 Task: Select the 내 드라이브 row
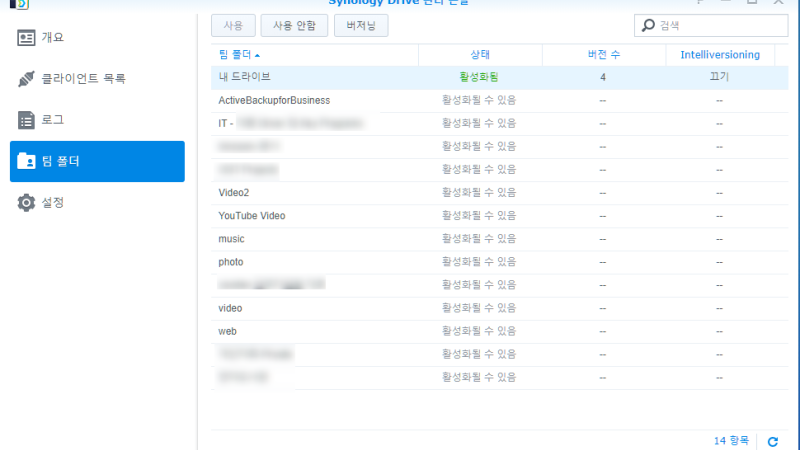[499, 78]
